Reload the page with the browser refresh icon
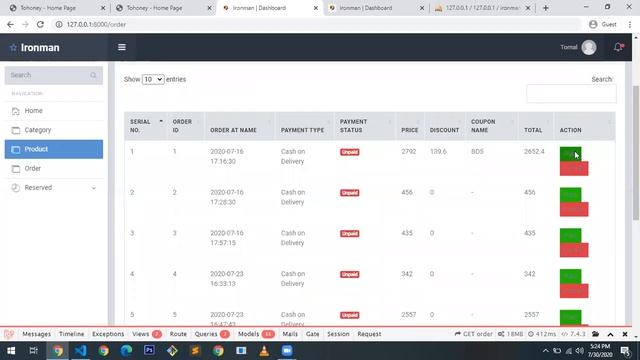Image resolution: width=640 pixels, height=360 pixels. pyautogui.click(x=40, y=24)
